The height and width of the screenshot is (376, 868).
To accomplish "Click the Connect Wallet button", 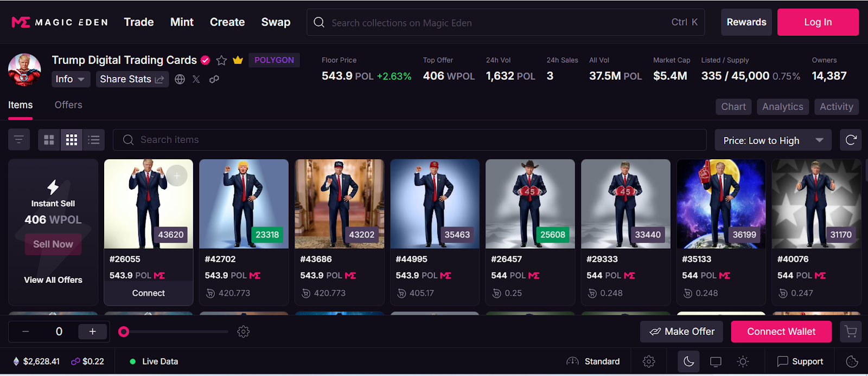I will [781, 332].
